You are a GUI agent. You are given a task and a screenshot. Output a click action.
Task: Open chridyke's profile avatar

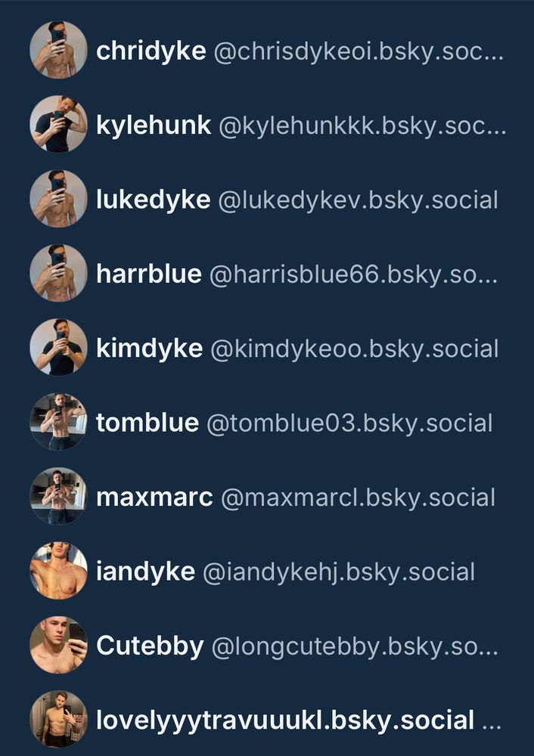[x=58, y=50]
